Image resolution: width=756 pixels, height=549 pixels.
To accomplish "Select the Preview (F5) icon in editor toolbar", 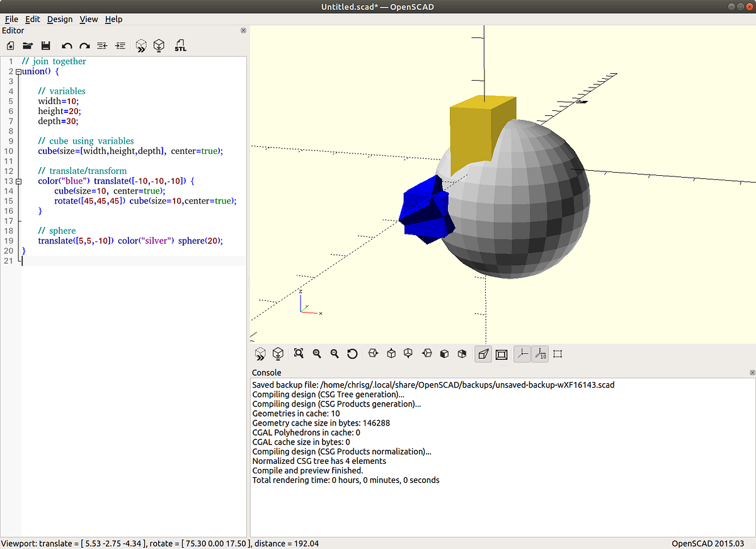I will (x=141, y=45).
